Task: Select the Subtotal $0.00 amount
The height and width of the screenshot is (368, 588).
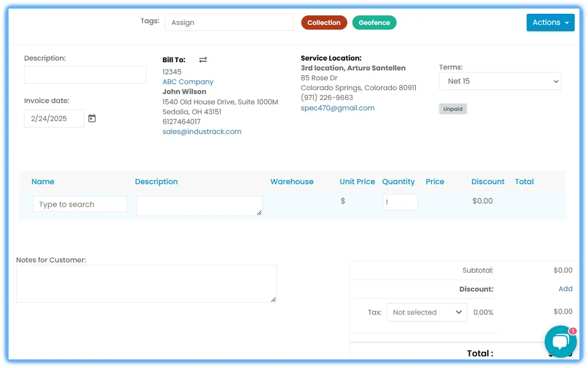Action: click(x=563, y=270)
